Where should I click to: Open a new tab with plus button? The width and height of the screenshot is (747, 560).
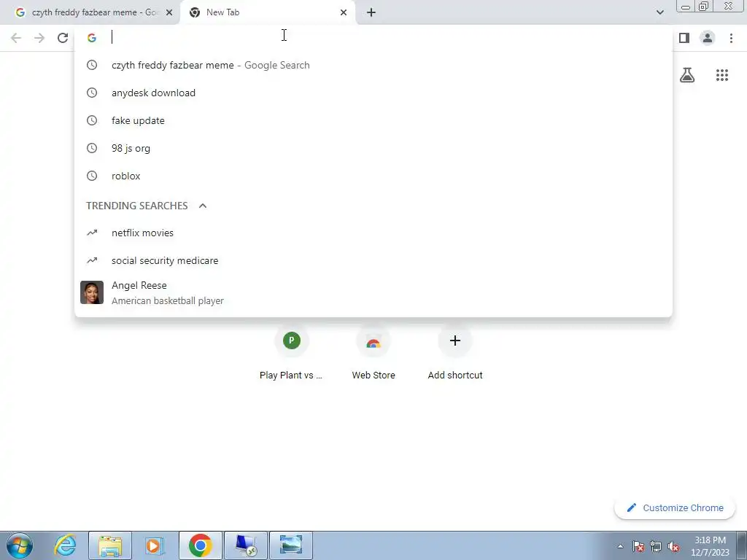point(371,12)
